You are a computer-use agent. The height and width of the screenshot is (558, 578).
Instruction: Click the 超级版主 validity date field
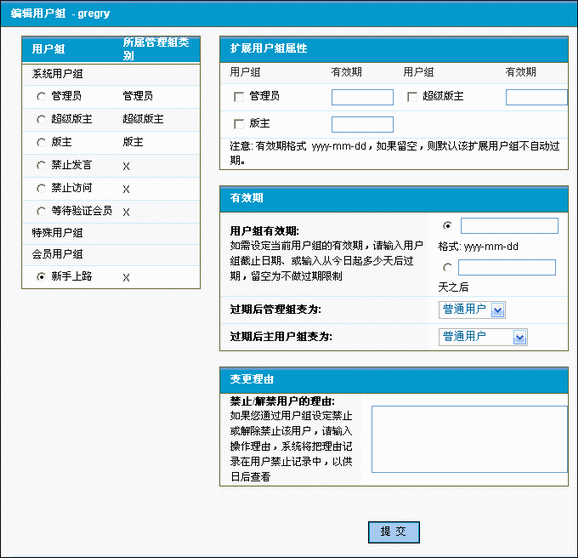coord(537,97)
